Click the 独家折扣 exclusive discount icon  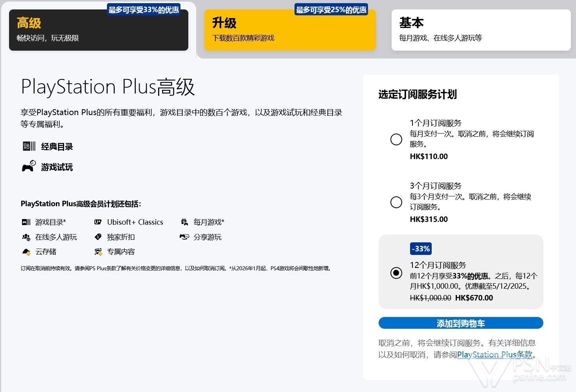(x=98, y=237)
